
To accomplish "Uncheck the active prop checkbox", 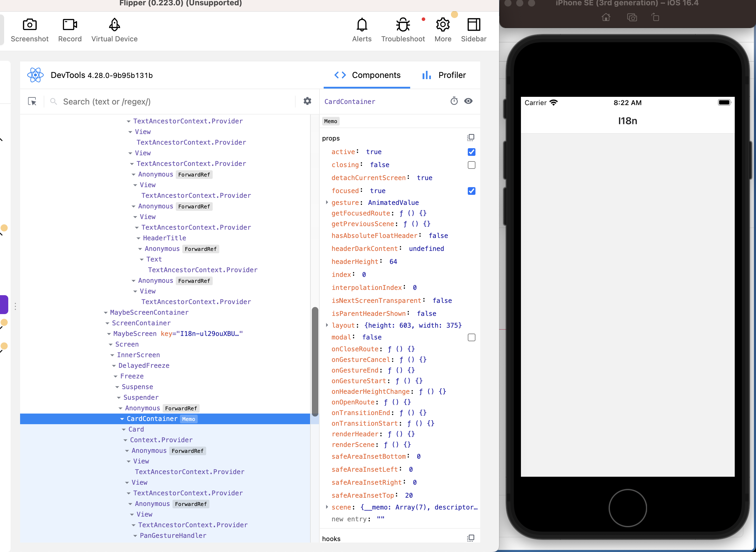I will (471, 152).
